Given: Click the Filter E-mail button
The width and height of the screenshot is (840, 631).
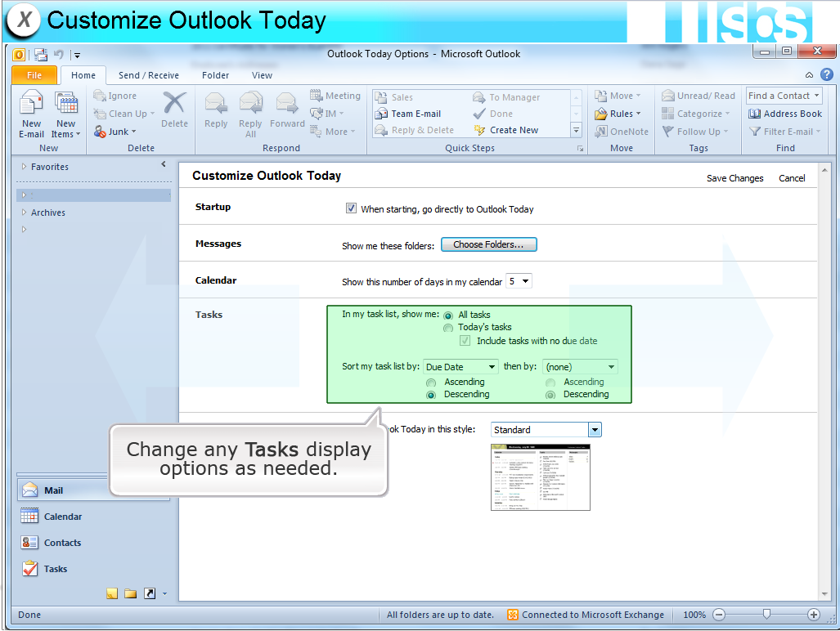Looking at the screenshot, I should click(785, 131).
